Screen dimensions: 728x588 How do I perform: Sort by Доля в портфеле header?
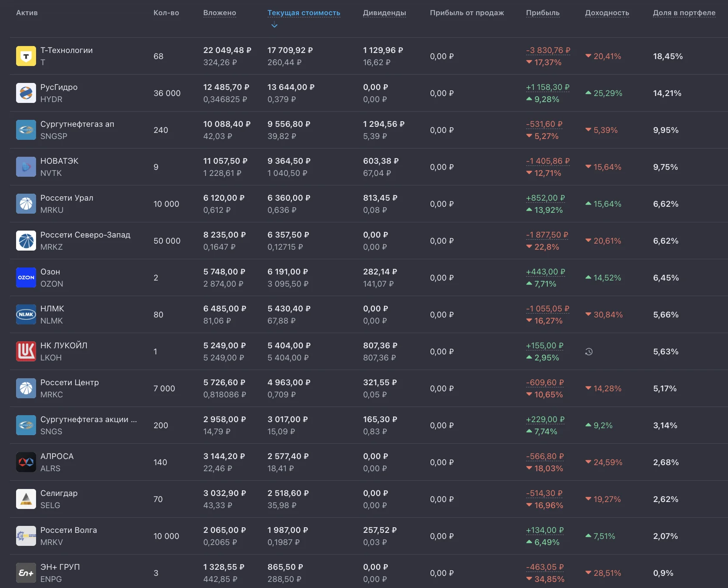click(684, 13)
